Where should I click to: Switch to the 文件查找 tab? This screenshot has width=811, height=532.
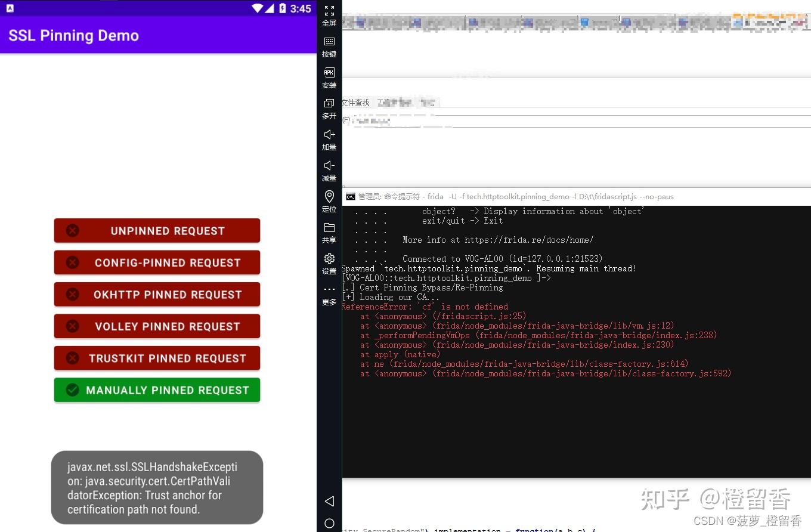tap(355, 102)
